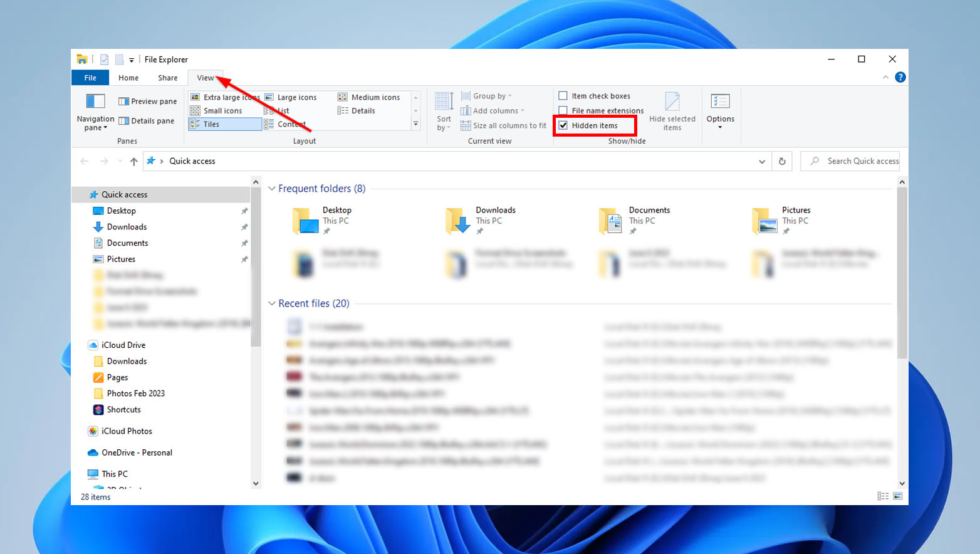Click inside the Search Quick access box
The height and width of the screenshot is (554, 980).
858,161
